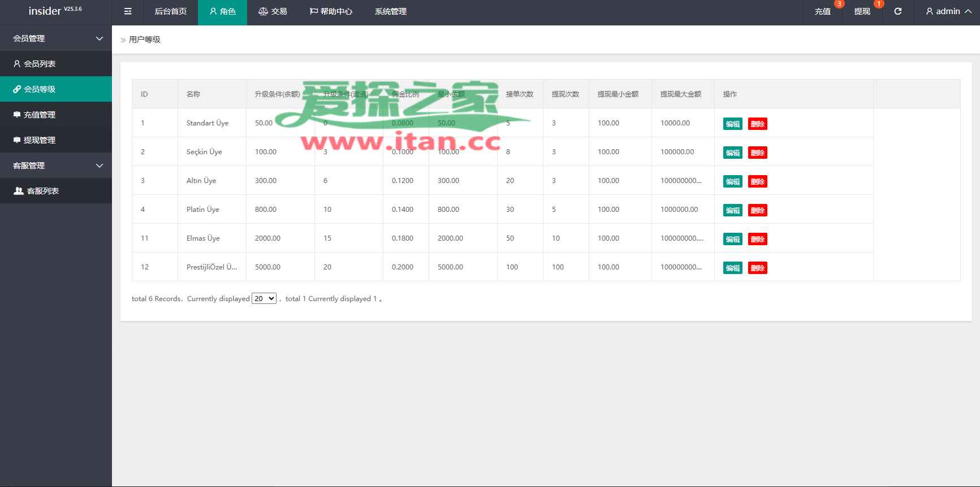The height and width of the screenshot is (487, 980).
Task: Edit the Standart Üye level row
Action: coord(732,124)
